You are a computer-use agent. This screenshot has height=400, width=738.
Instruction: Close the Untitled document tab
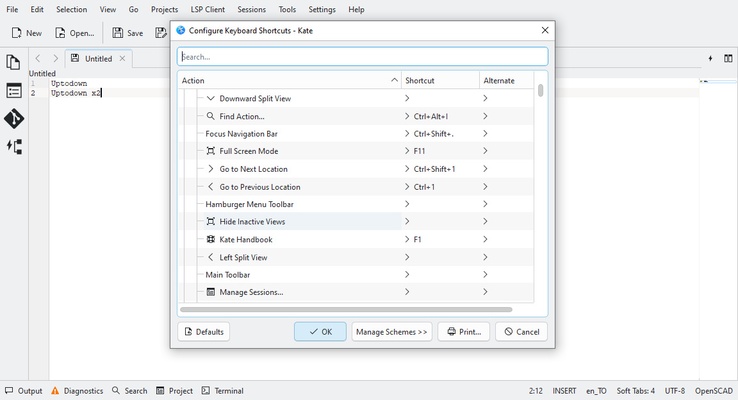coord(123,59)
